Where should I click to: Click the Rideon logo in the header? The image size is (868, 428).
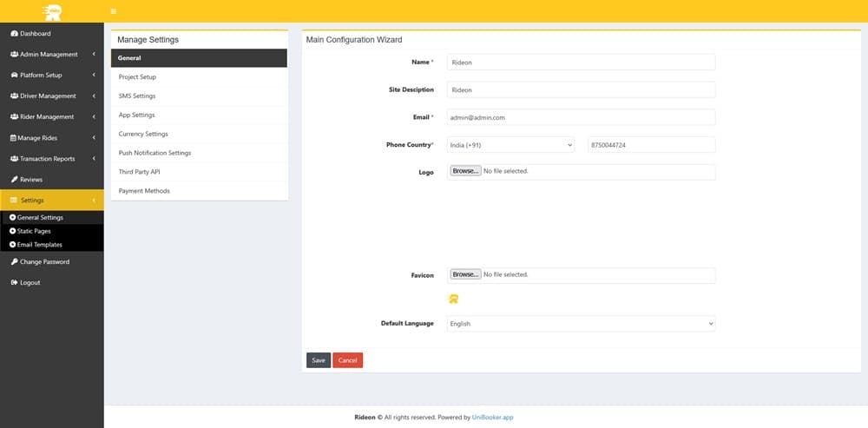click(x=52, y=11)
